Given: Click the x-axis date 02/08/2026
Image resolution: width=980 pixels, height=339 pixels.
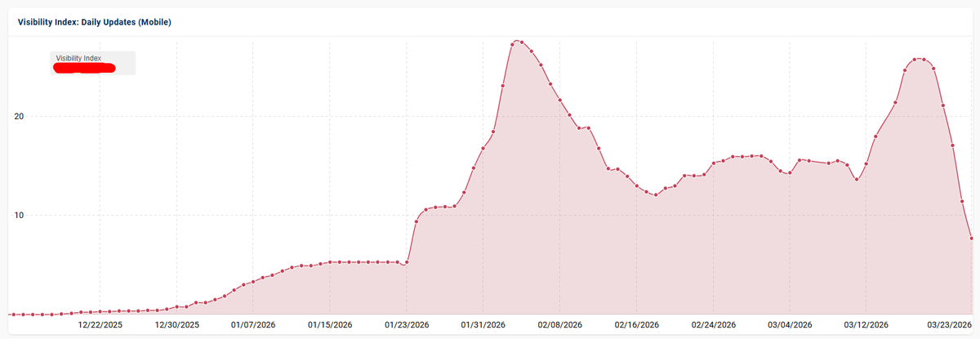Looking at the screenshot, I should [560, 324].
